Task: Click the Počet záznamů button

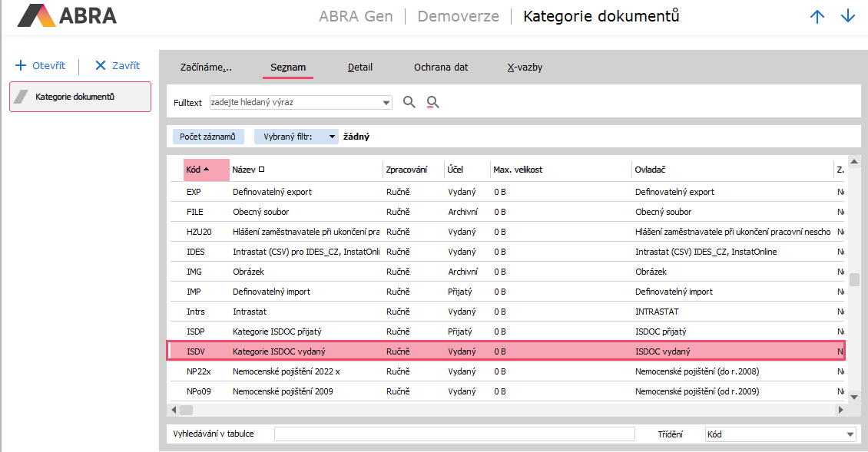Action: pos(208,137)
